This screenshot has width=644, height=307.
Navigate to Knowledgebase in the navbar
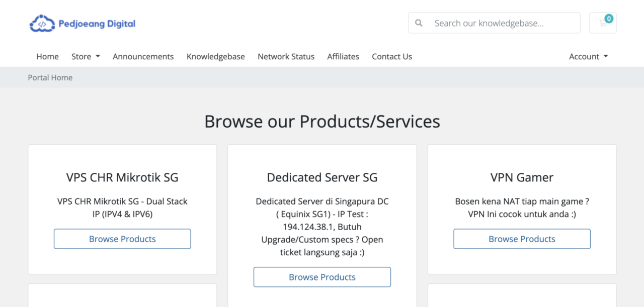(x=215, y=57)
